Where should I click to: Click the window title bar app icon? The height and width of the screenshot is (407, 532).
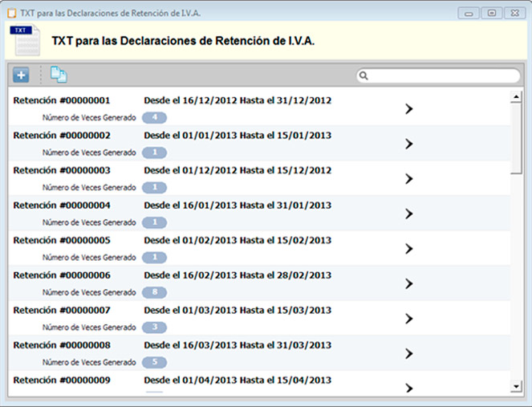(x=10, y=13)
